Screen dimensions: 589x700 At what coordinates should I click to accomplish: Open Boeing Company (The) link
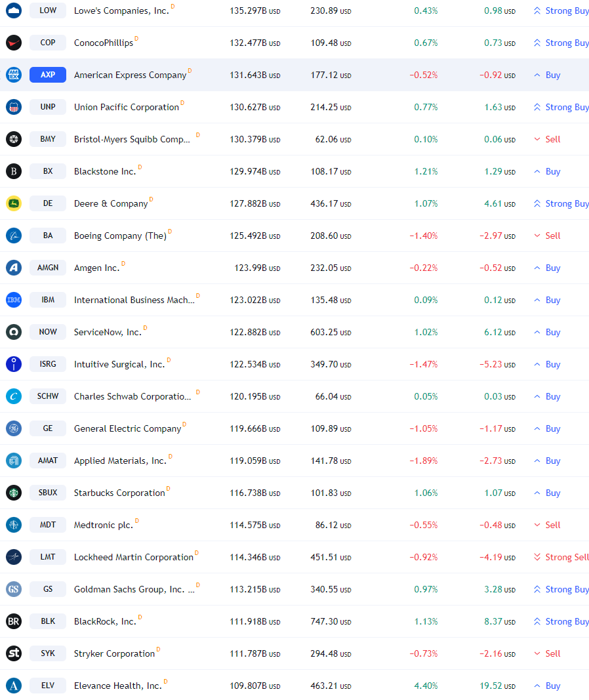point(120,236)
